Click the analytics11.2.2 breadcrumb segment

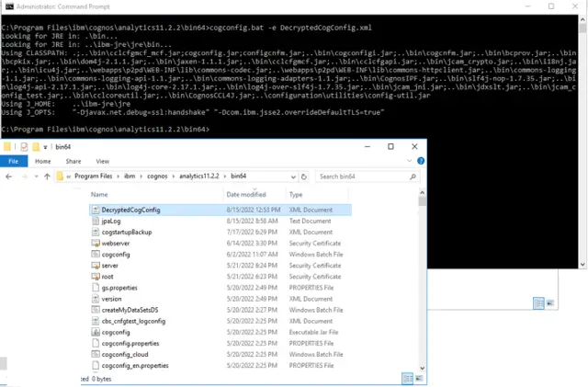[x=199, y=176]
